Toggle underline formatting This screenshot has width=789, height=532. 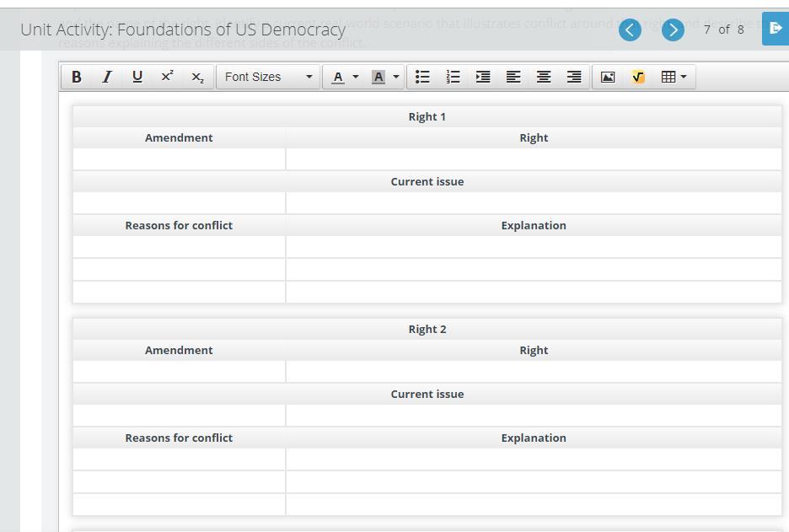[137, 77]
